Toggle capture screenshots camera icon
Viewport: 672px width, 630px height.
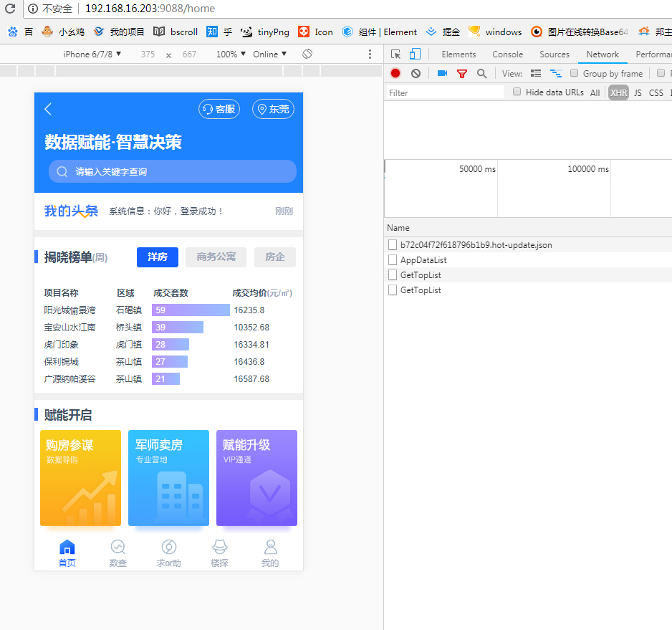pyautogui.click(x=442, y=73)
